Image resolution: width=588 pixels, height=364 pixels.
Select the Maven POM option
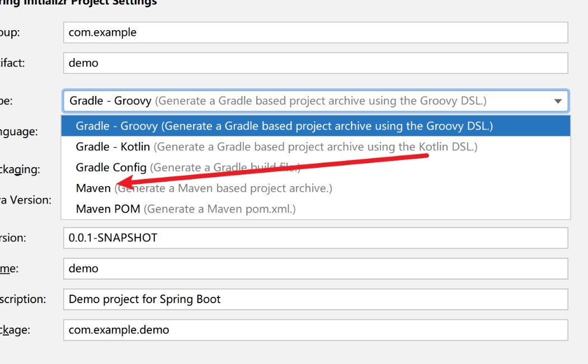[108, 209]
